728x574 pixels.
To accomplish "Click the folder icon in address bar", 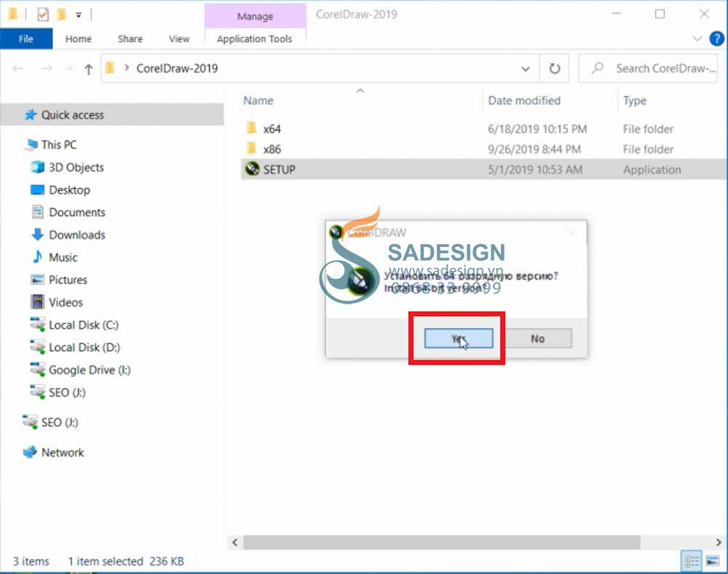I will pyautogui.click(x=110, y=68).
